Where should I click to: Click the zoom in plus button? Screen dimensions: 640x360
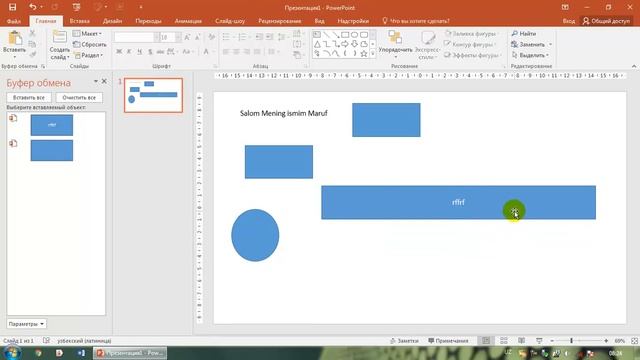[606, 340]
